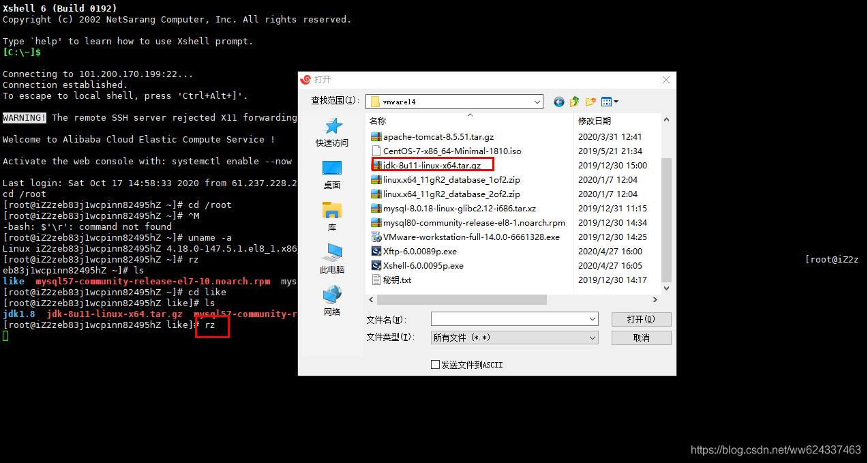Screen dimensions: 868x463
Task: Click the 打开 button
Action: pyautogui.click(x=640, y=318)
